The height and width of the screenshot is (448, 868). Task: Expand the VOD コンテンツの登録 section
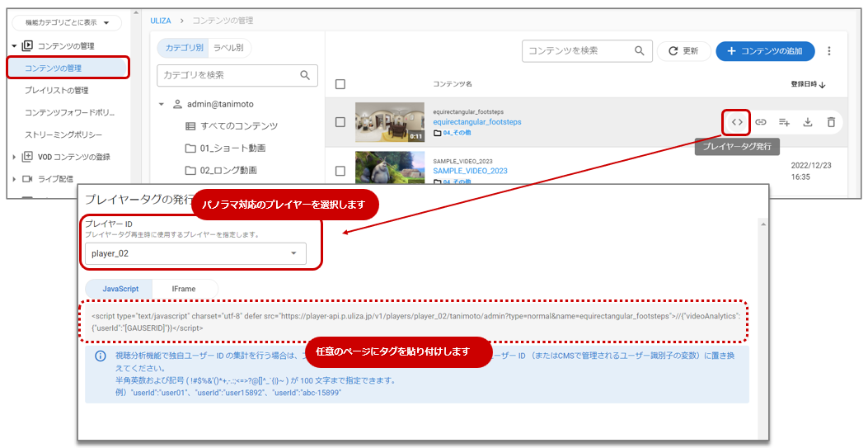tap(14, 158)
